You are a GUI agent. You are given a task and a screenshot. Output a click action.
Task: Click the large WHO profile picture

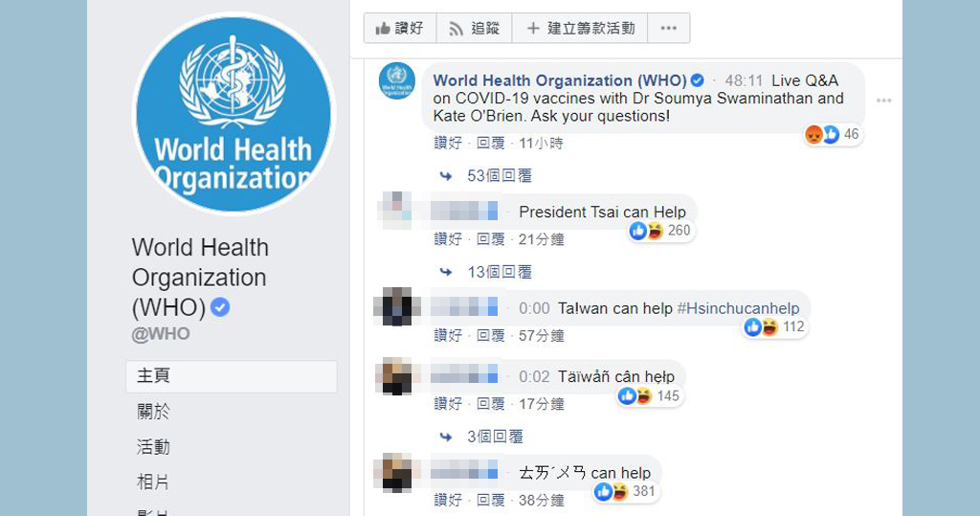[x=234, y=114]
